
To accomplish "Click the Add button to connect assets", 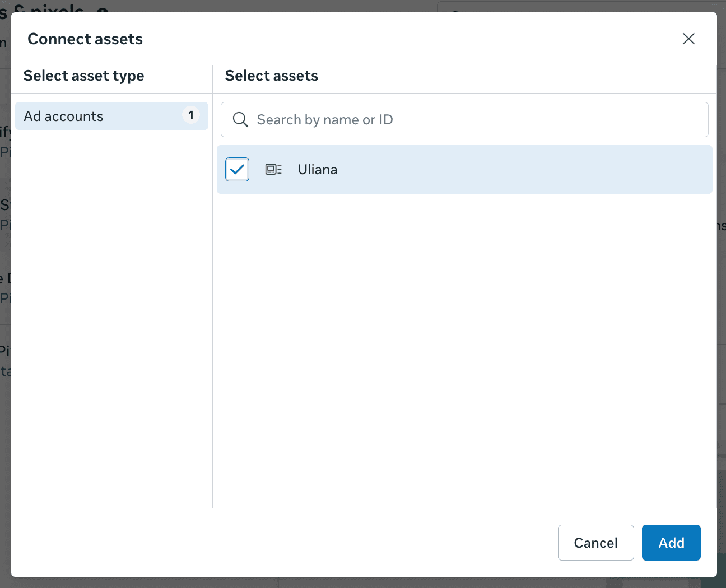I will pos(671,542).
